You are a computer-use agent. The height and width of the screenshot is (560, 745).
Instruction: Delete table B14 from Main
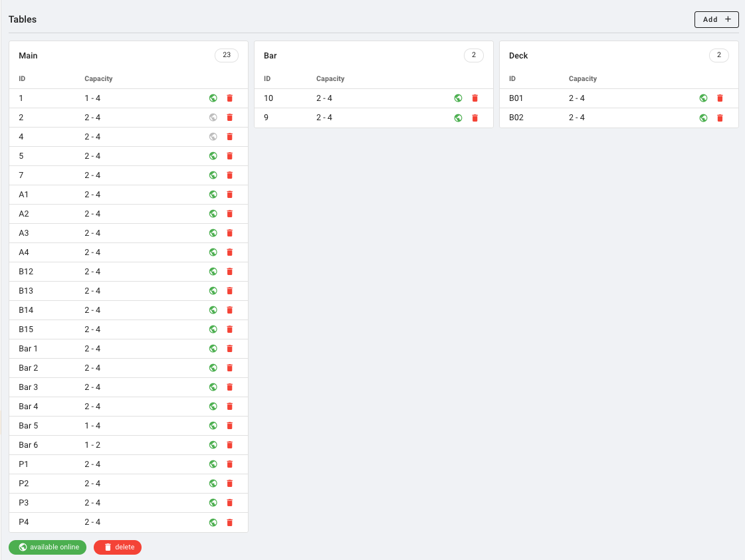point(230,310)
